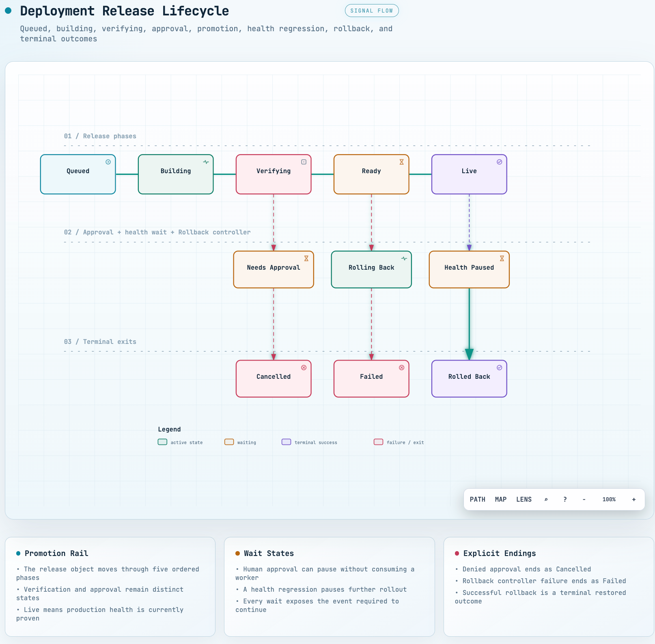Image resolution: width=655 pixels, height=644 pixels.
Task: Click the pulse icon in Rolling Back node
Action: 404,258
